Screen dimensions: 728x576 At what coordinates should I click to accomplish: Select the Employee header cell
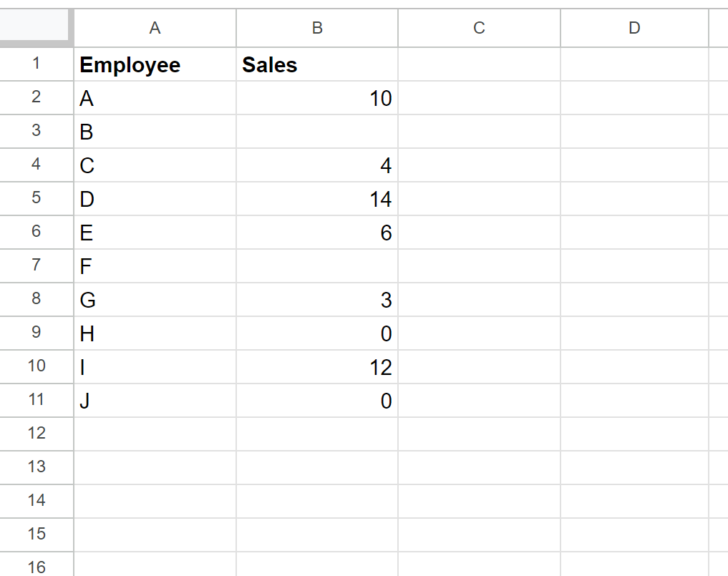point(155,64)
